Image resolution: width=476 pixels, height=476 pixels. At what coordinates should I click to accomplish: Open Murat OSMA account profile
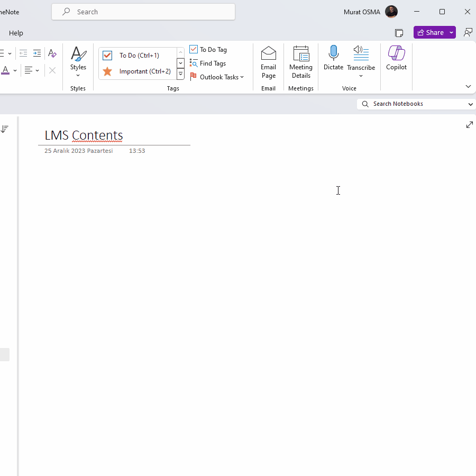point(370,12)
